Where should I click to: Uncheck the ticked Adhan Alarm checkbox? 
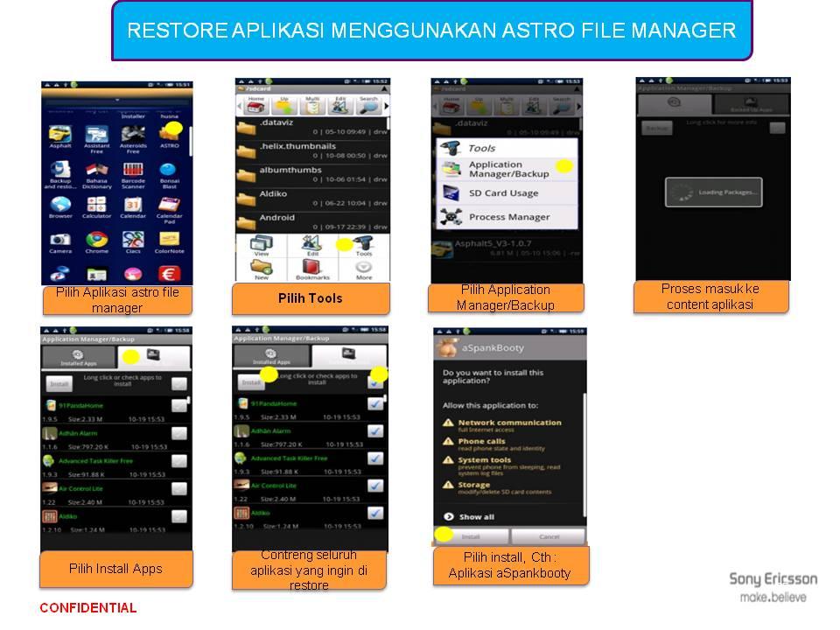375,430
